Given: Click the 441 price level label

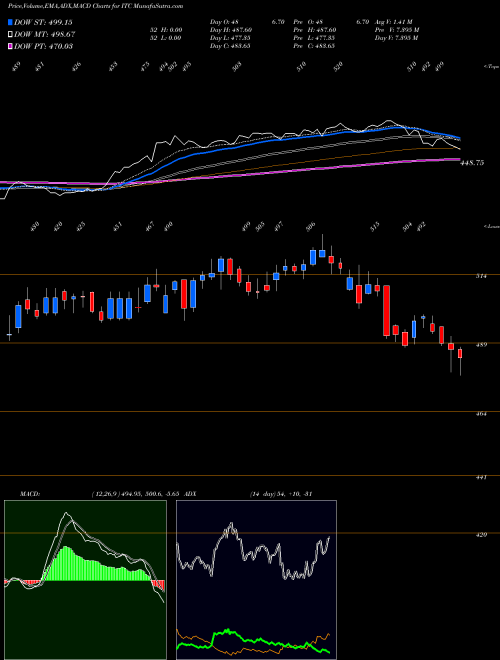Looking at the screenshot, I should click(x=481, y=478).
